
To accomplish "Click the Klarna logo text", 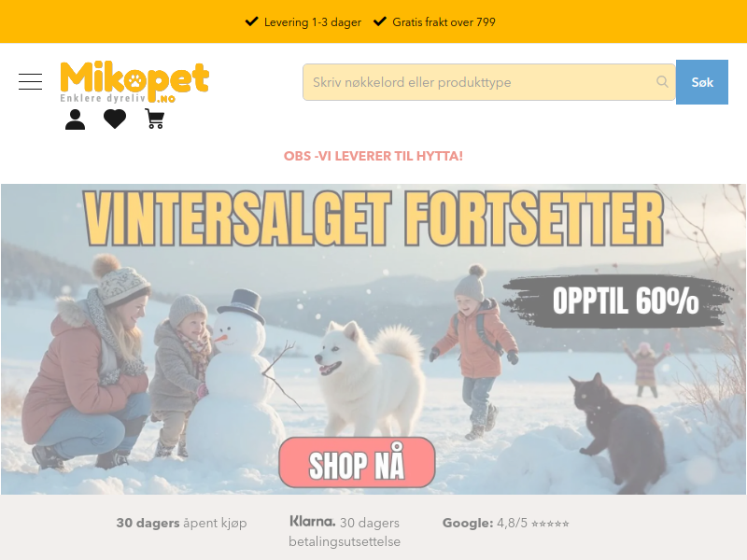I will (313, 522).
